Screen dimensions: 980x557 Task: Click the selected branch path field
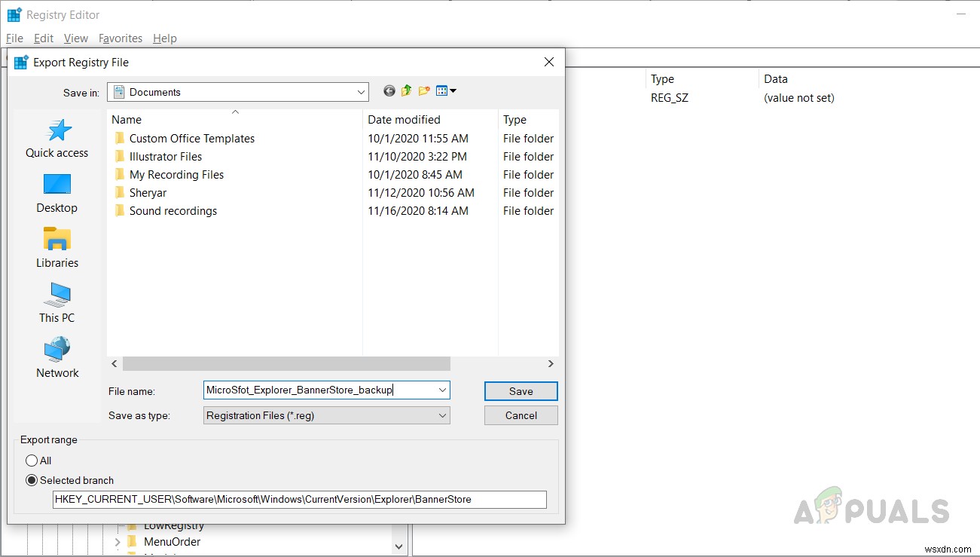300,499
